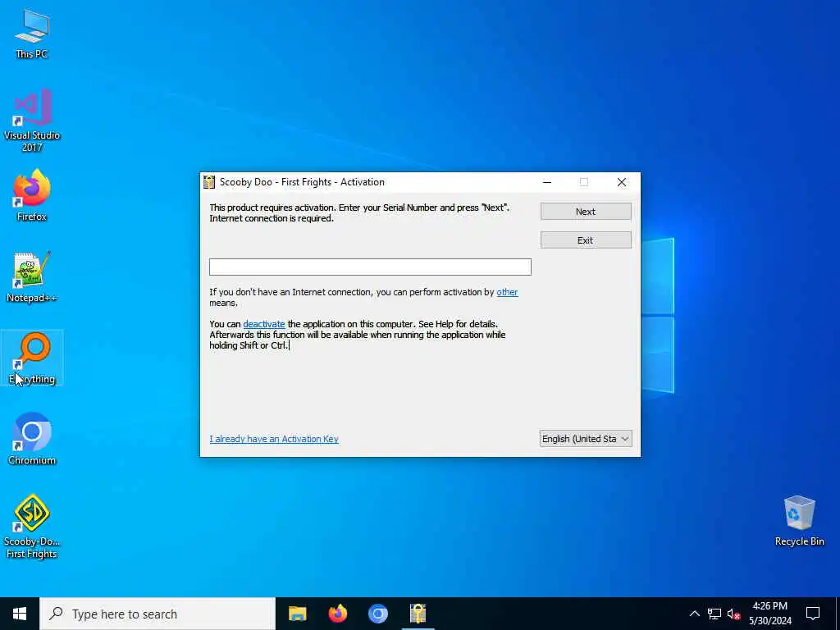This screenshot has width=840, height=630.
Task: Click the Exit button
Action: 586,240
